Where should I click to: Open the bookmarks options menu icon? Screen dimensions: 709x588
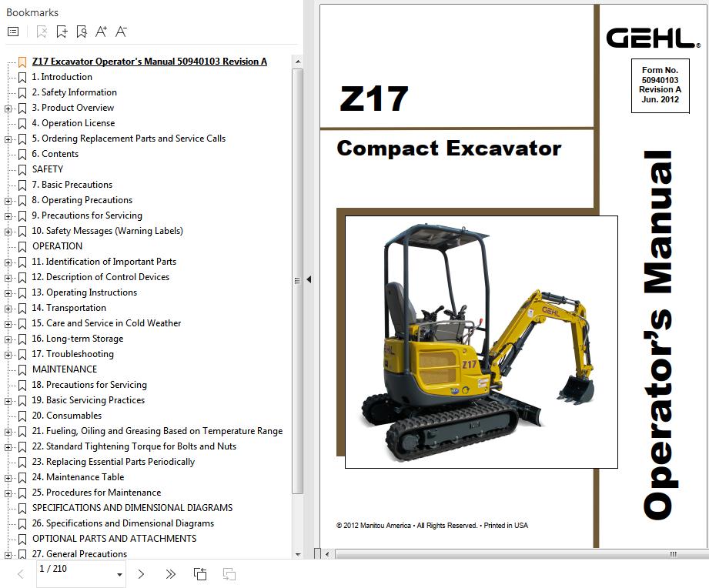pyautogui.click(x=13, y=32)
